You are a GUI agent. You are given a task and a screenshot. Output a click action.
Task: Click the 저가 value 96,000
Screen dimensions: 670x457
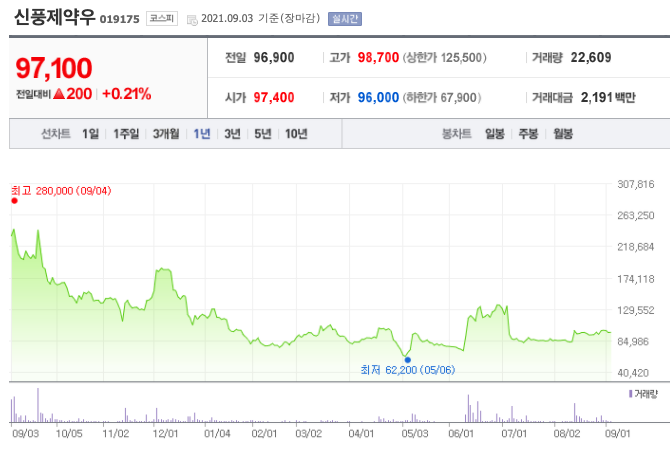tap(378, 98)
